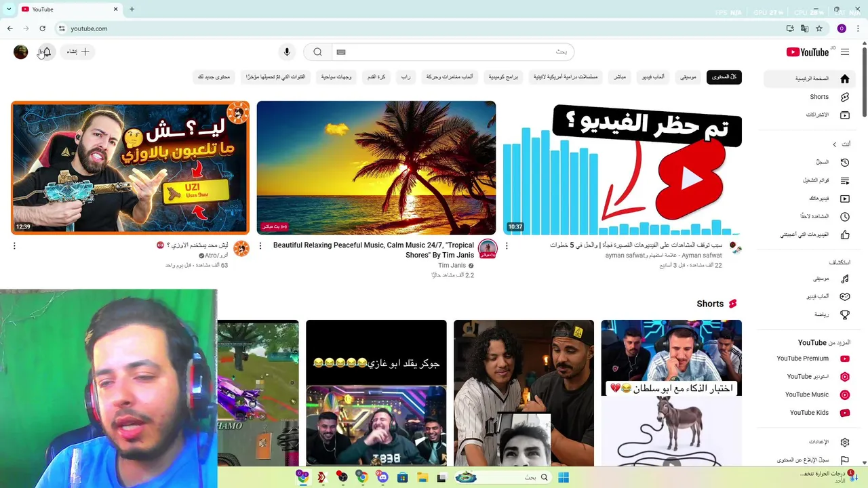Viewport: 868px width, 488px height.
Task: Open the video title 'Beautiful Relaxing Peaceful Music'
Action: 374,250
